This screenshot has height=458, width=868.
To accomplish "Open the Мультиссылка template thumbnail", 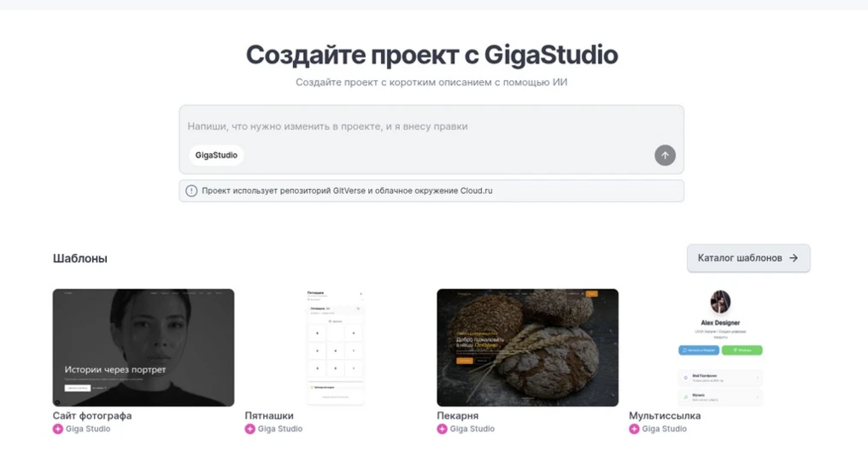I will pos(719,348).
